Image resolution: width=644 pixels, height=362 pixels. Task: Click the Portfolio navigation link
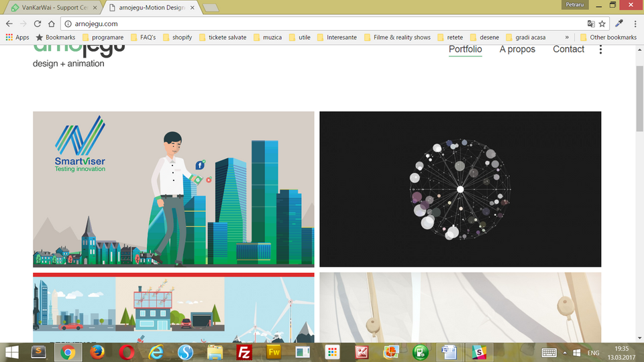coord(466,50)
